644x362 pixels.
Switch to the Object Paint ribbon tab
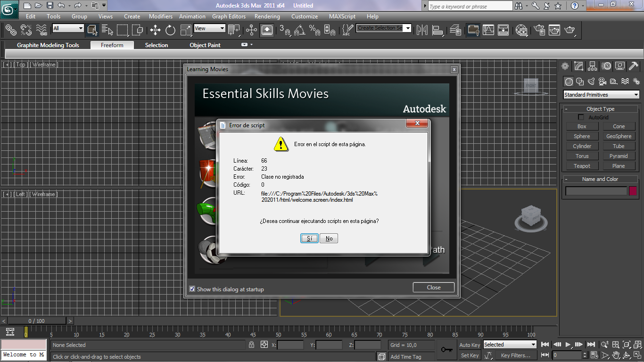tap(205, 45)
